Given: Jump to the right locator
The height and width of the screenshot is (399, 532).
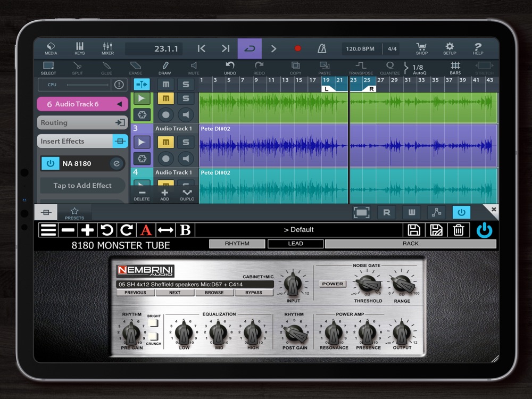Looking at the screenshot, I should coord(226,48).
